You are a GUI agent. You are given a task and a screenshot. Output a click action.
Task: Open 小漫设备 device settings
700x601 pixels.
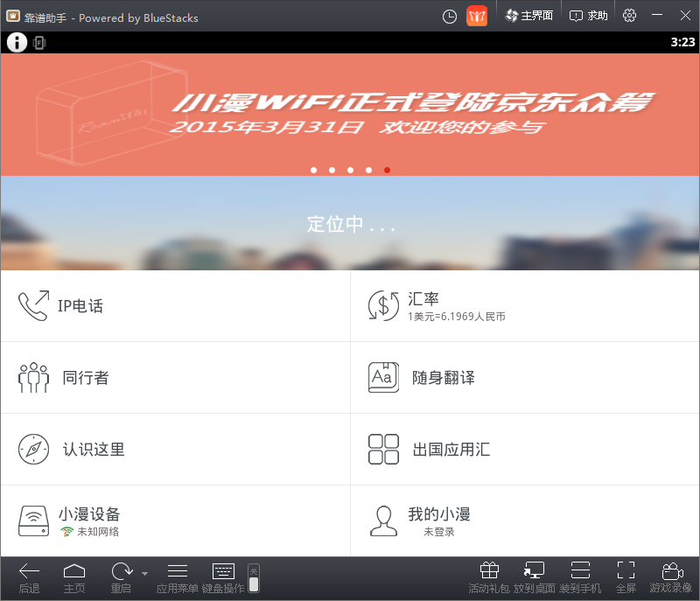click(x=175, y=521)
